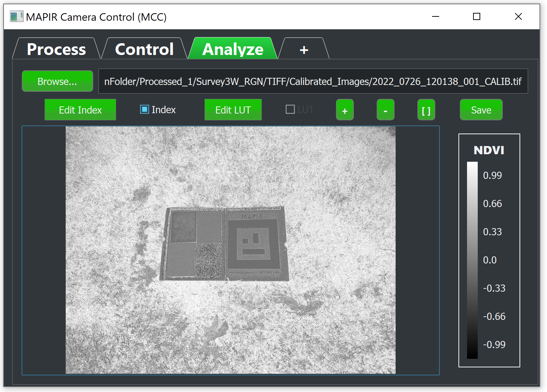Uncheck the Index checkbox

pos(145,109)
